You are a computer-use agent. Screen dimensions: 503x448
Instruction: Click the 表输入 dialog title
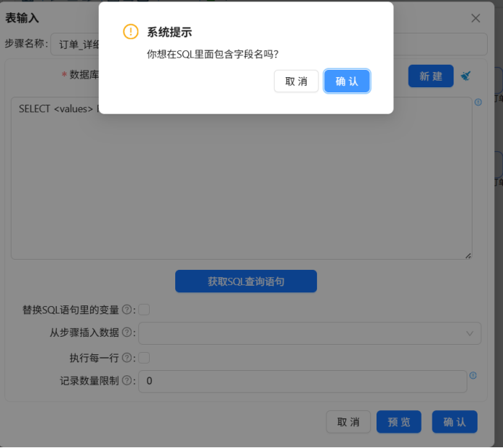click(x=22, y=18)
